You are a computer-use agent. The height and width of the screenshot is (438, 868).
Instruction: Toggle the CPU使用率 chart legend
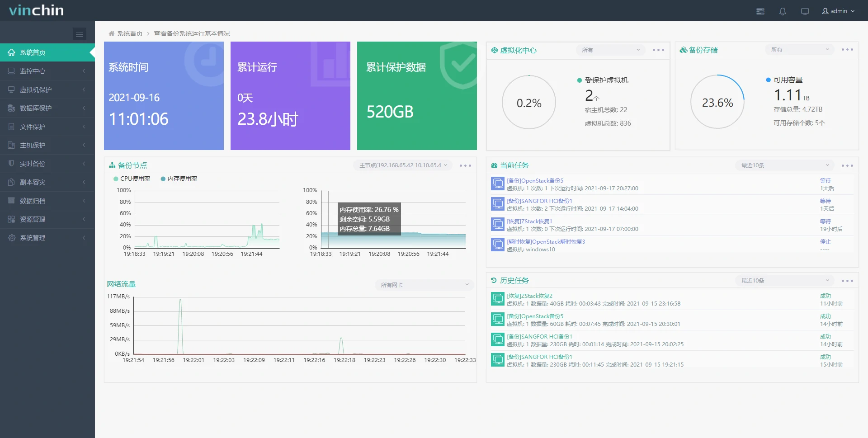[132, 179]
